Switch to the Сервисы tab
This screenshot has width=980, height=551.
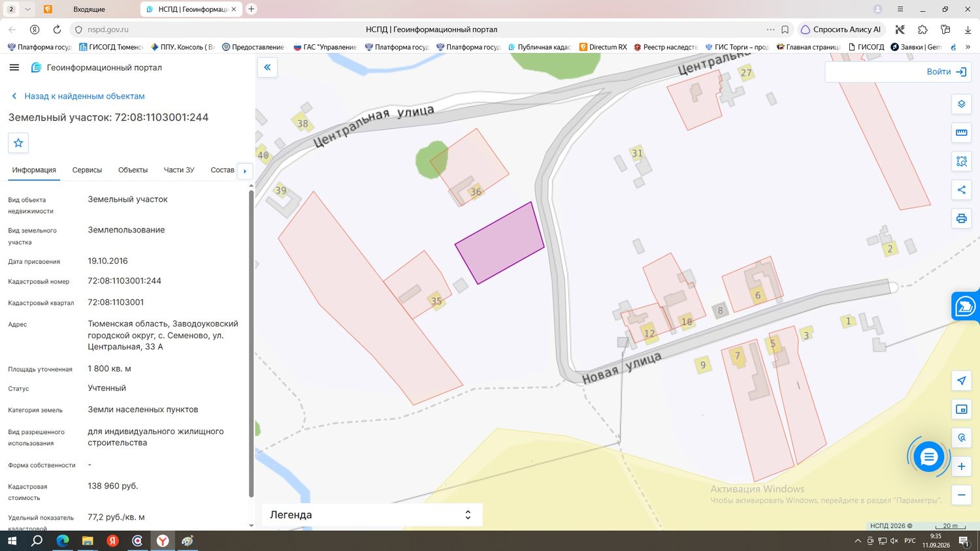pyautogui.click(x=87, y=170)
